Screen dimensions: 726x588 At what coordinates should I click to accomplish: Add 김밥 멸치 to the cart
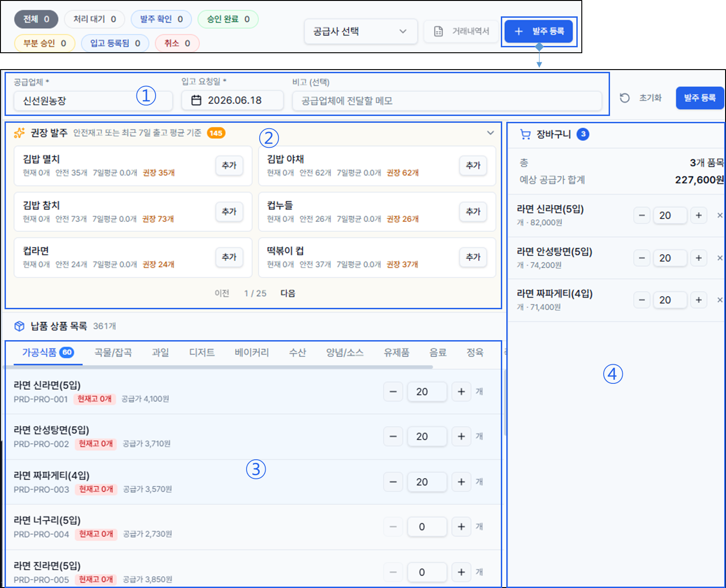pyautogui.click(x=229, y=166)
